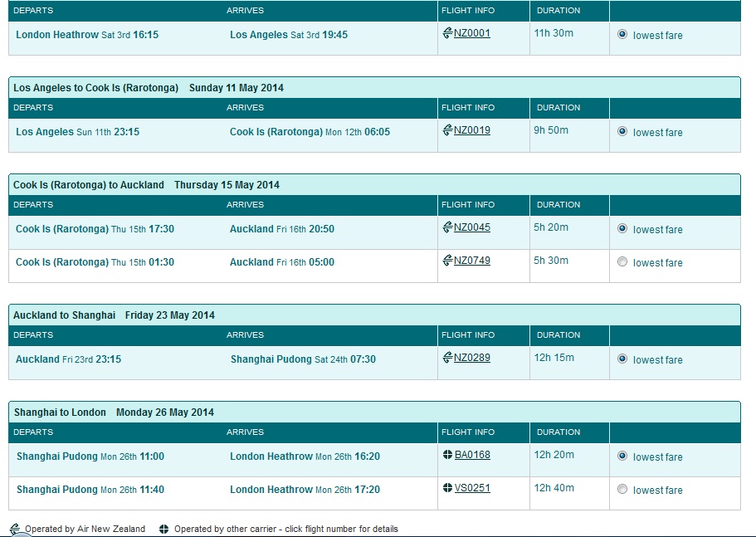Open flight NZ0749 details link

pos(472,261)
